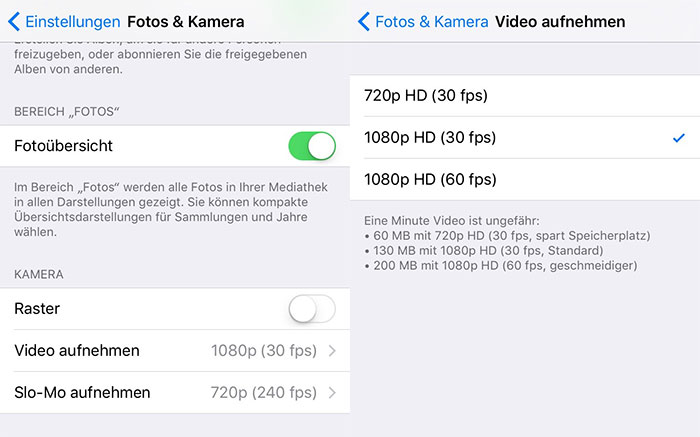The height and width of the screenshot is (437, 700).
Task: Open the Slo-Mo aufnehmen settings
Action: pos(175,393)
